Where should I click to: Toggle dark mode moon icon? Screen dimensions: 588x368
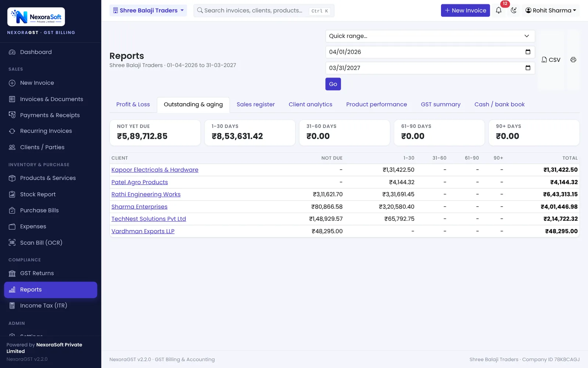(514, 10)
